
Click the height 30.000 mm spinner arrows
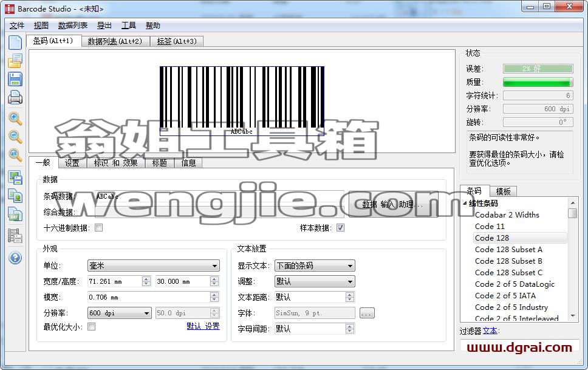(x=214, y=281)
